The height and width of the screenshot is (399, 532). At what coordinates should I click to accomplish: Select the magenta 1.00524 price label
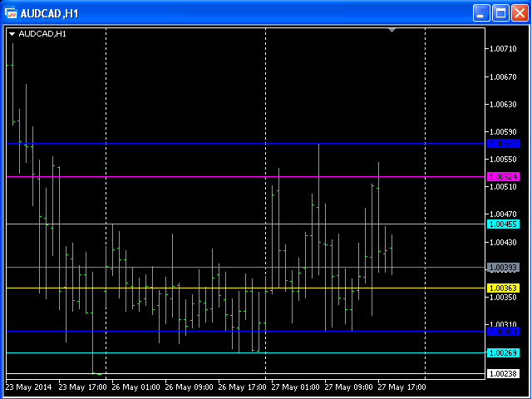[503, 177]
